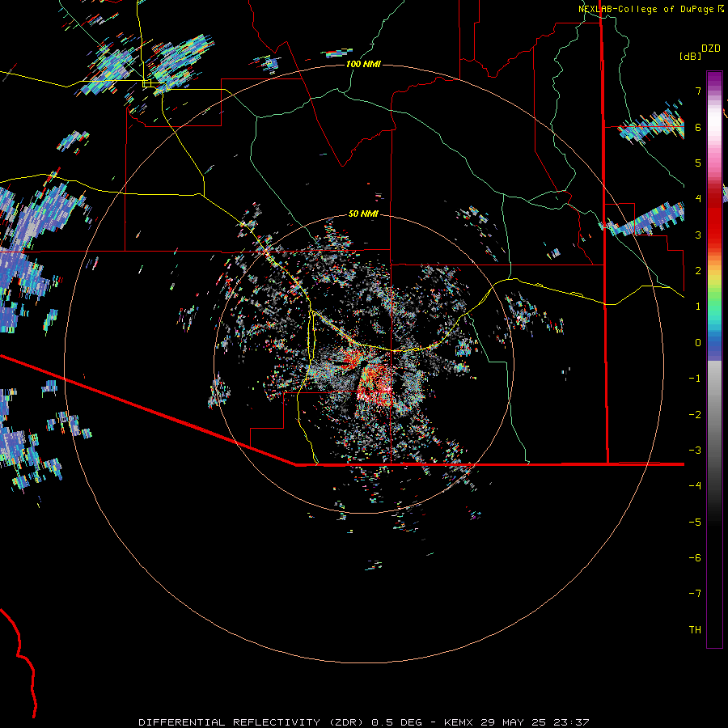Click the -4 value on color scale
Viewport: 728px width, 728px height.
click(695, 485)
